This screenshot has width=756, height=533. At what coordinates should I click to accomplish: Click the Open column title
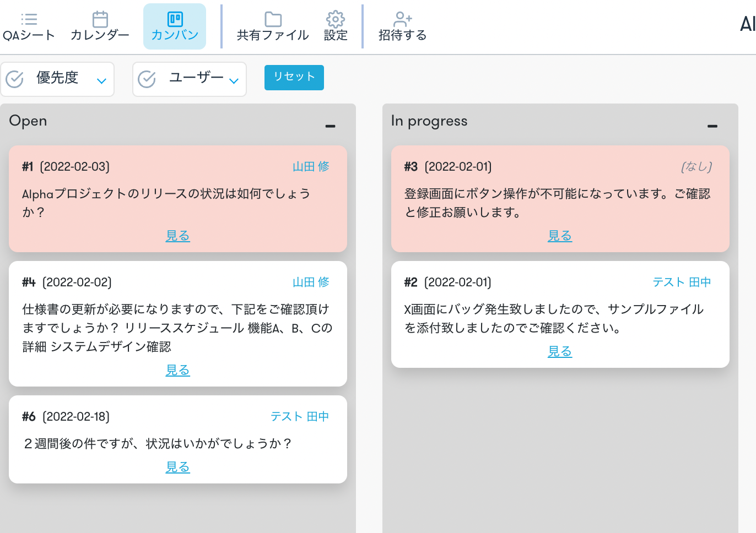pyautogui.click(x=28, y=121)
